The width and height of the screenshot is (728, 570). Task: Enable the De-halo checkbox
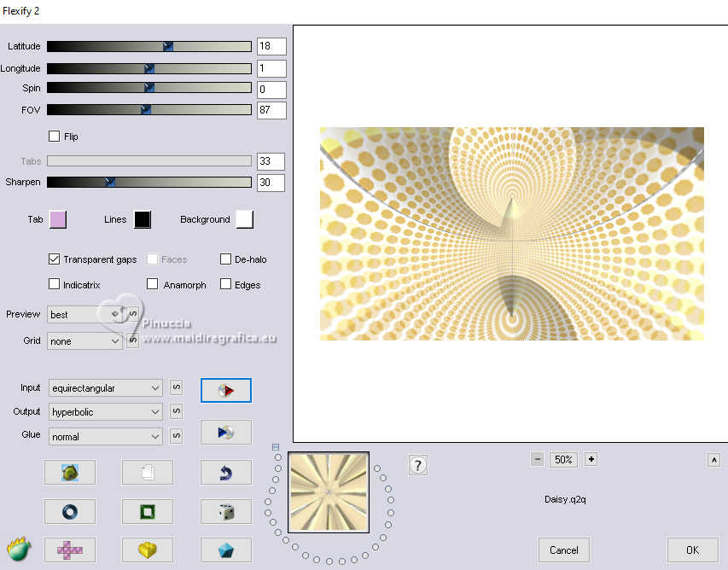(226, 259)
